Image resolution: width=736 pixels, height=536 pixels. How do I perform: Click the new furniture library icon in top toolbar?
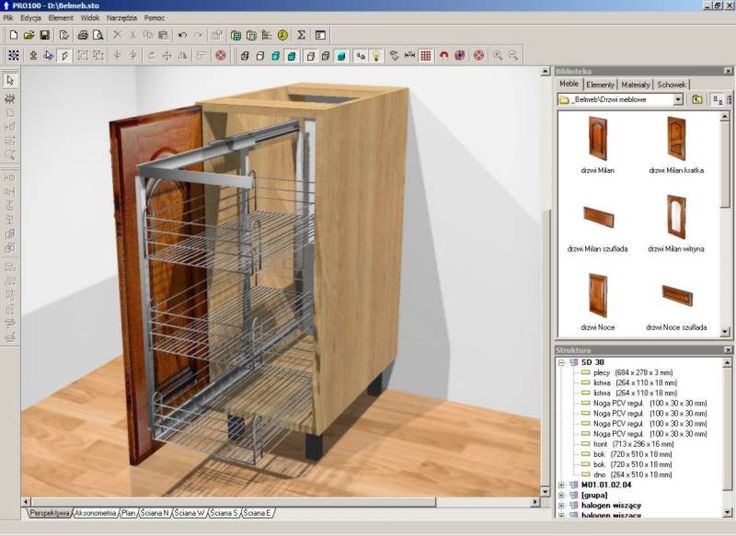pyautogui.click(x=236, y=35)
